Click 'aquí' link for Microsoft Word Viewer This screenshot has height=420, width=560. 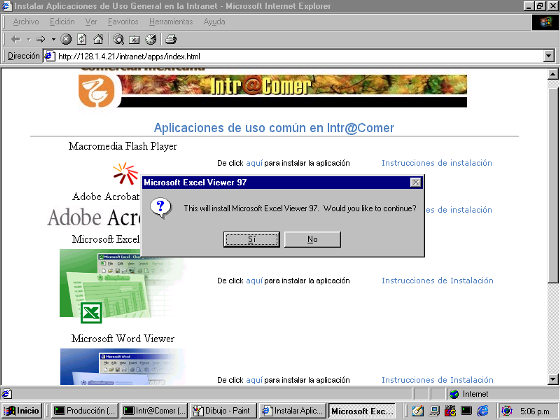(x=254, y=380)
